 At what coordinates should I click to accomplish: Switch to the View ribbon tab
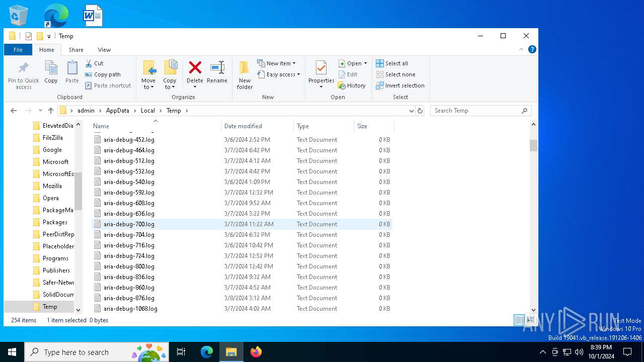click(x=104, y=50)
